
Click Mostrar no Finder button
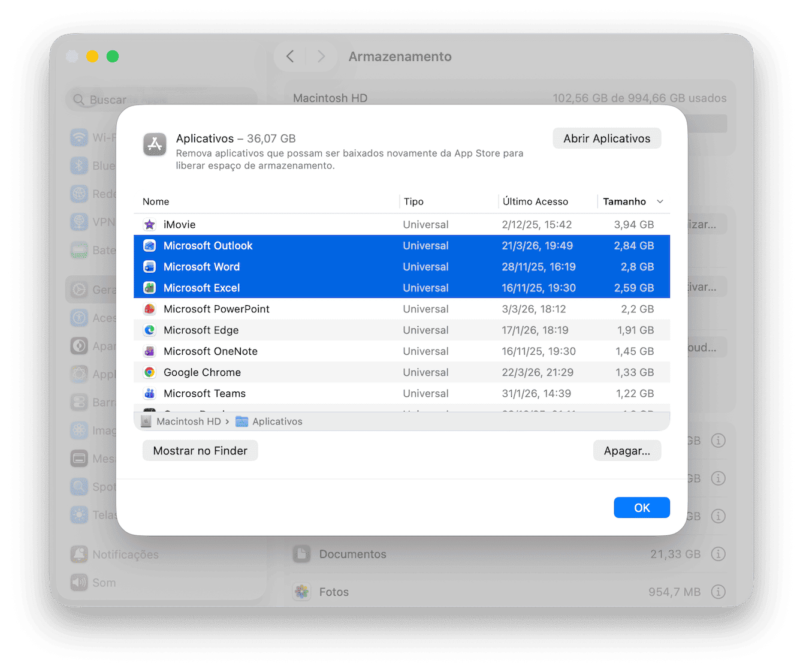pyautogui.click(x=200, y=451)
